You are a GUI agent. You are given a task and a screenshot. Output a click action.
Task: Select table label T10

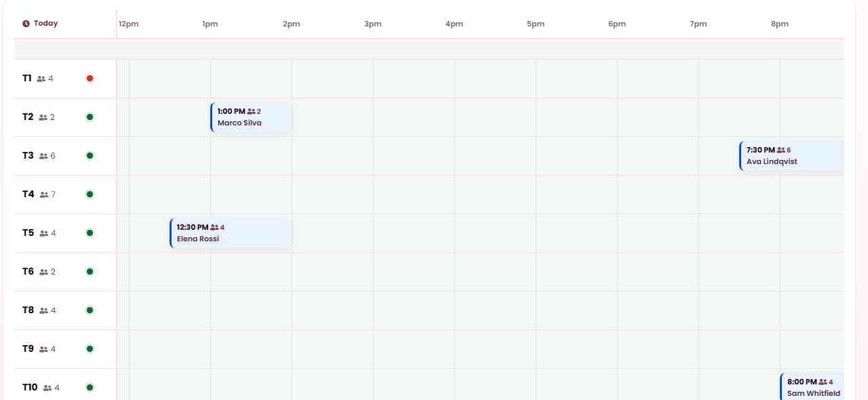[30, 387]
